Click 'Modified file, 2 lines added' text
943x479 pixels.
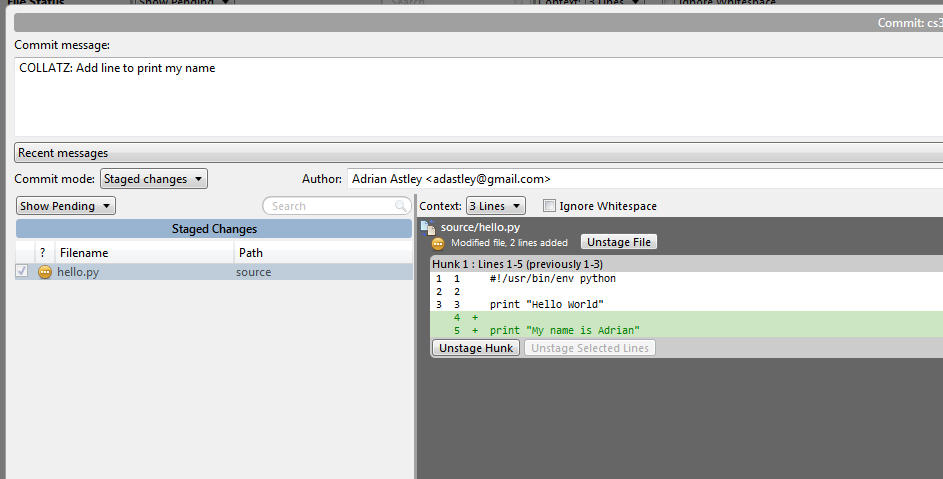[509, 243]
